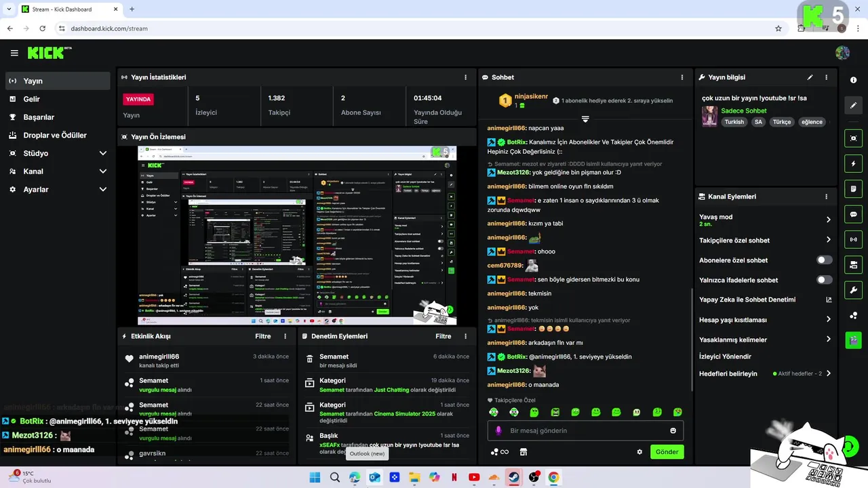Image resolution: width=868 pixels, height=488 pixels.
Task: Open Yapay Zeka ile Sohbet Denetimi link
Action: [x=828, y=300]
